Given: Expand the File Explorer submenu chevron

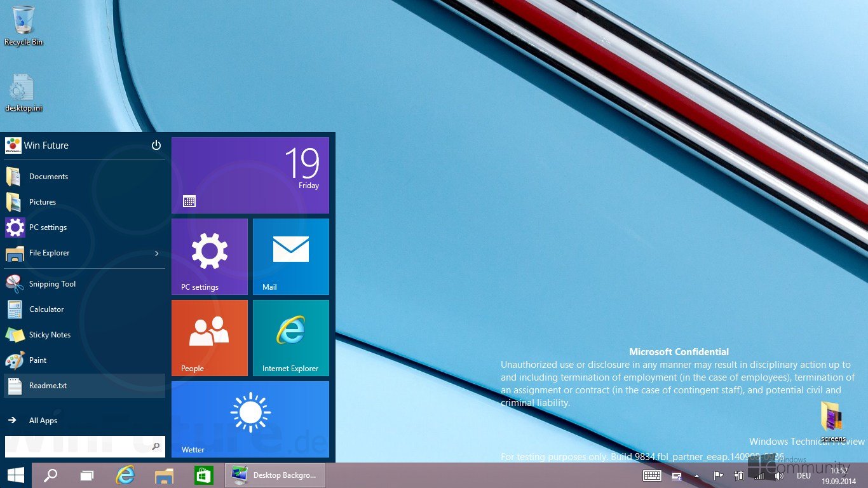Looking at the screenshot, I should (x=156, y=253).
